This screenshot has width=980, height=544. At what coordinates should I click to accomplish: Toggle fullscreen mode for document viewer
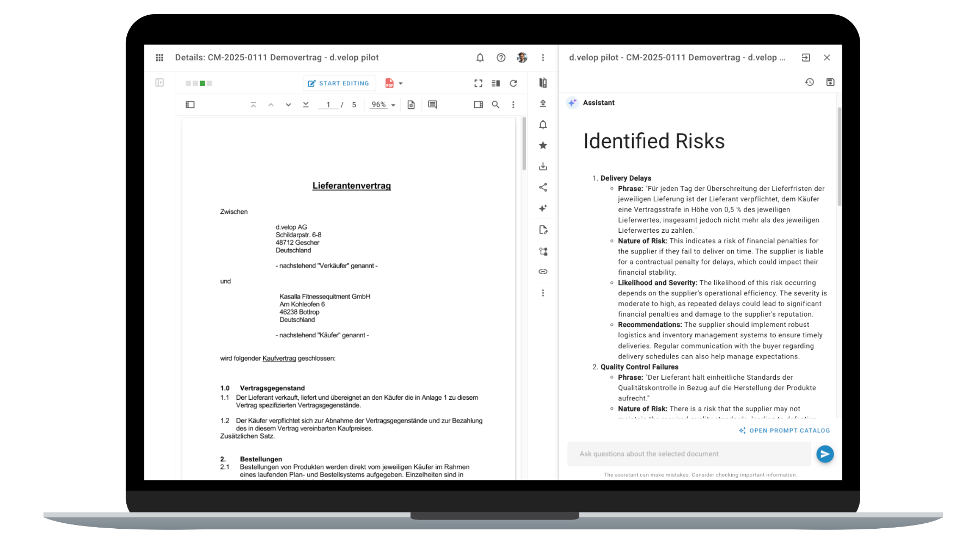point(478,83)
